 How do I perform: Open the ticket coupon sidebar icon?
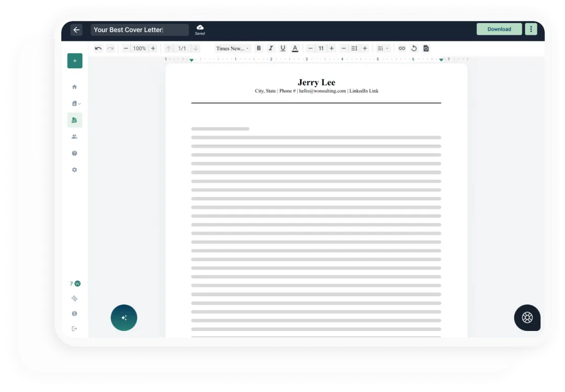pos(75,298)
